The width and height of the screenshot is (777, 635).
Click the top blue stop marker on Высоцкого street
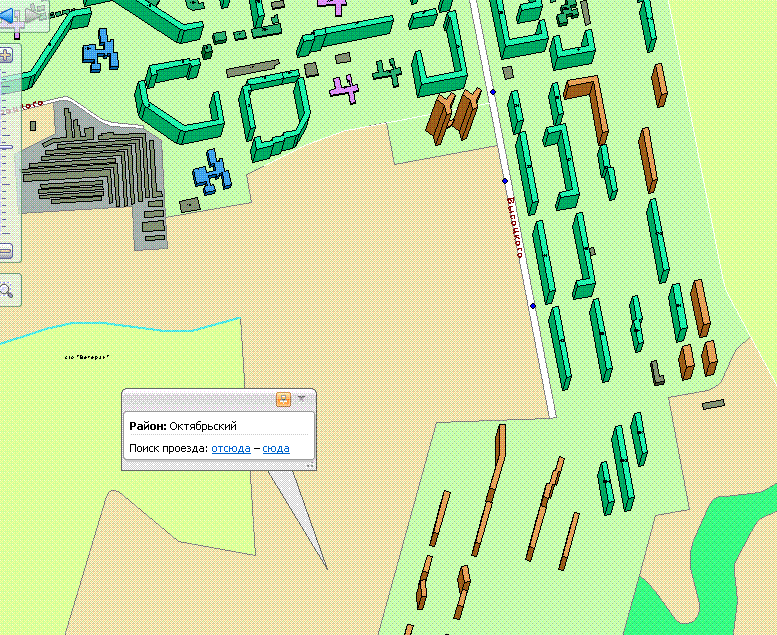[493, 93]
